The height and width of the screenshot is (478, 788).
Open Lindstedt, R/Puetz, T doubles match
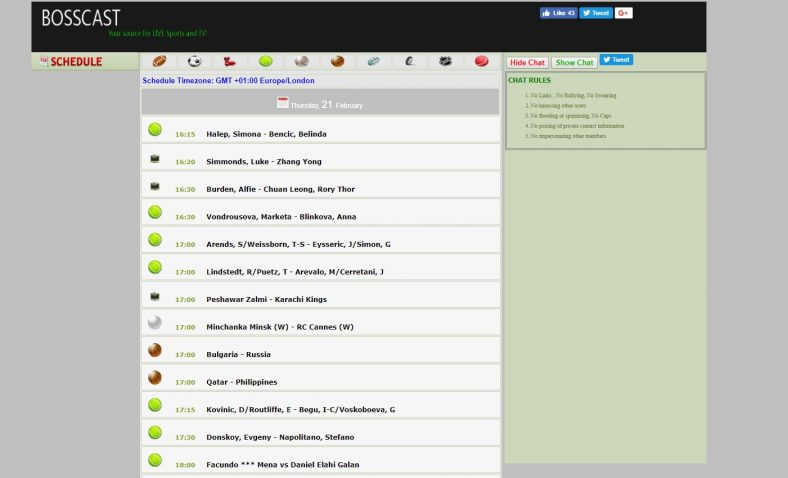click(x=295, y=272)
